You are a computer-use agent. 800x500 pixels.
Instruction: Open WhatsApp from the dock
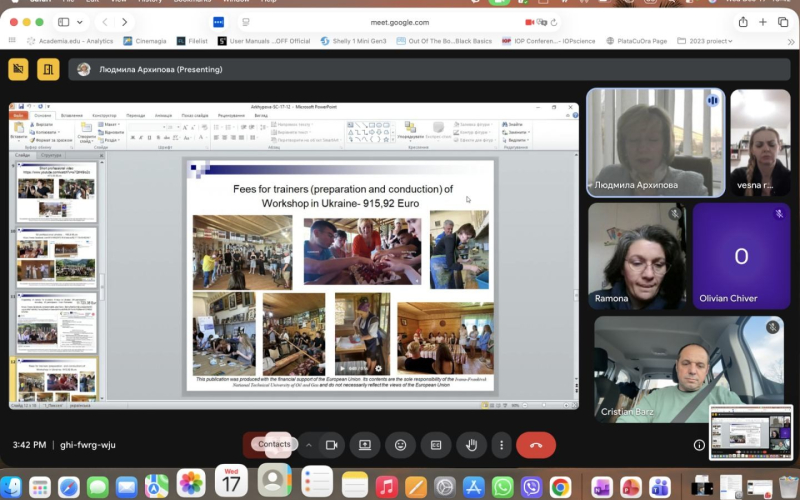tap(502, 487)
